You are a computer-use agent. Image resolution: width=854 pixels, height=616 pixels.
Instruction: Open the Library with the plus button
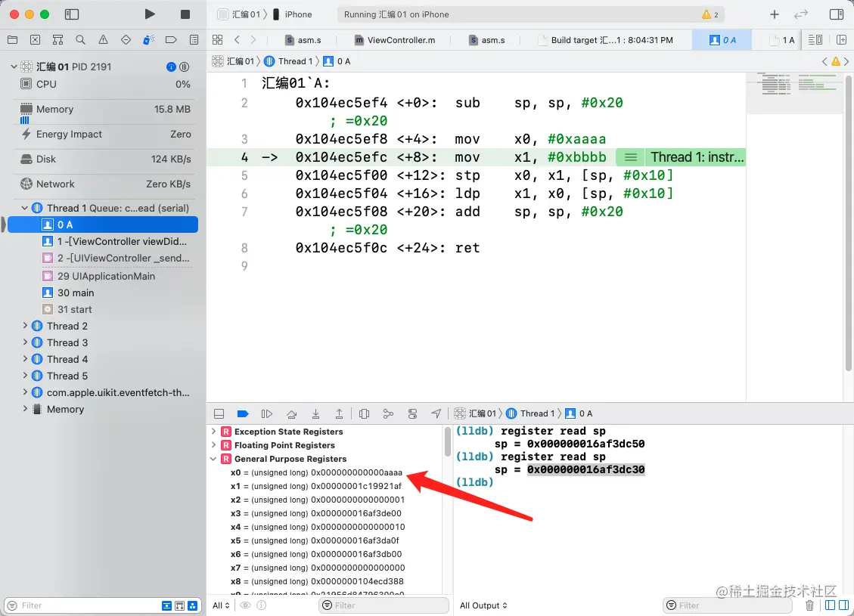pyautogui.click(x=775, y=14)
